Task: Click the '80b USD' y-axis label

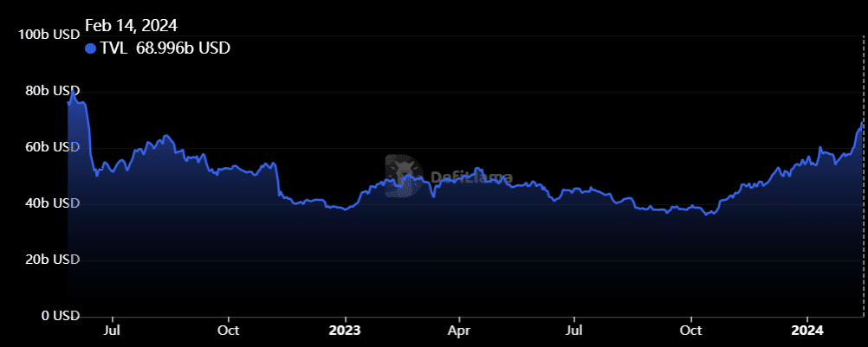Action: (x=53, y=91)
